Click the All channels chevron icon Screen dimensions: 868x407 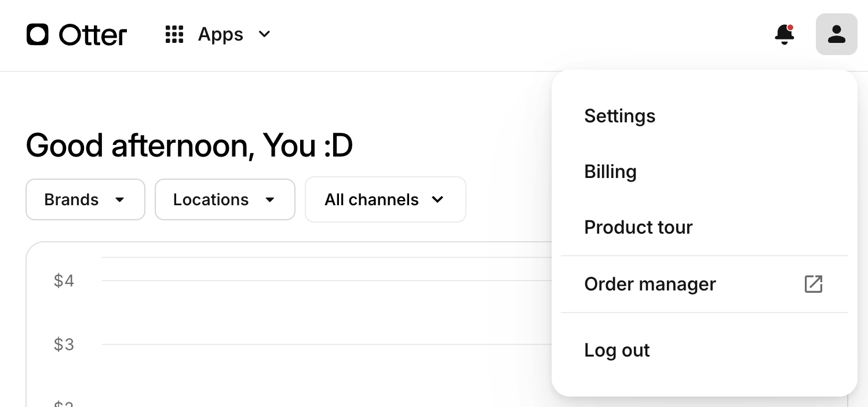tap(437, 199)
